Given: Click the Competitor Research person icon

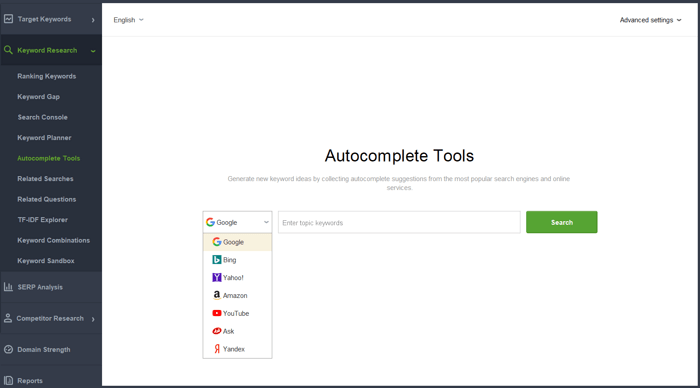Looking at the screenshot, I should pos(8,318).
